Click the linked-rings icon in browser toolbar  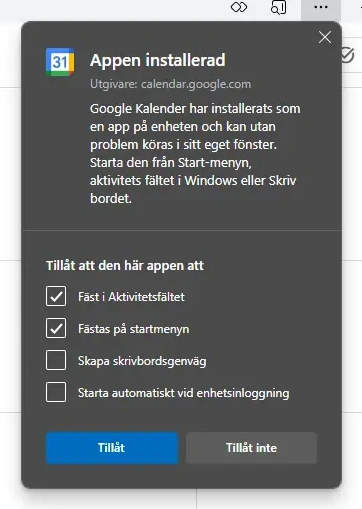pos(239,7)
